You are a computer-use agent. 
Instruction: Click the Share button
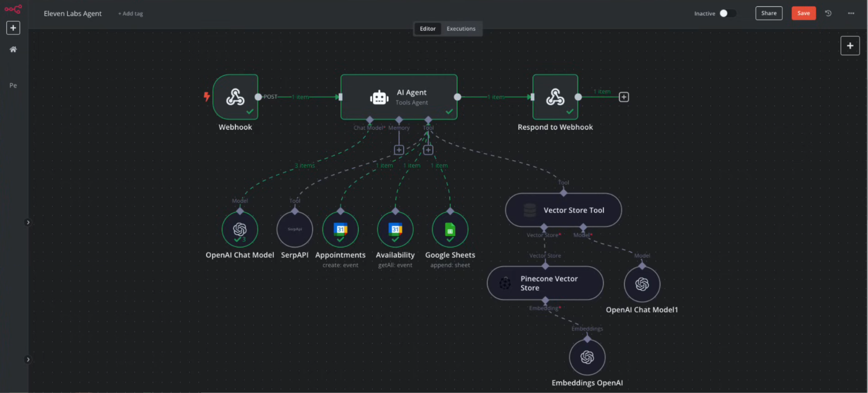point(768,13)
